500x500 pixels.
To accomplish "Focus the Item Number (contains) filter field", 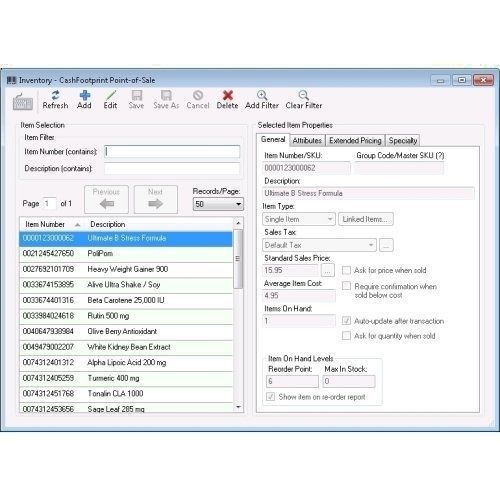I will [x=172, y=152].
